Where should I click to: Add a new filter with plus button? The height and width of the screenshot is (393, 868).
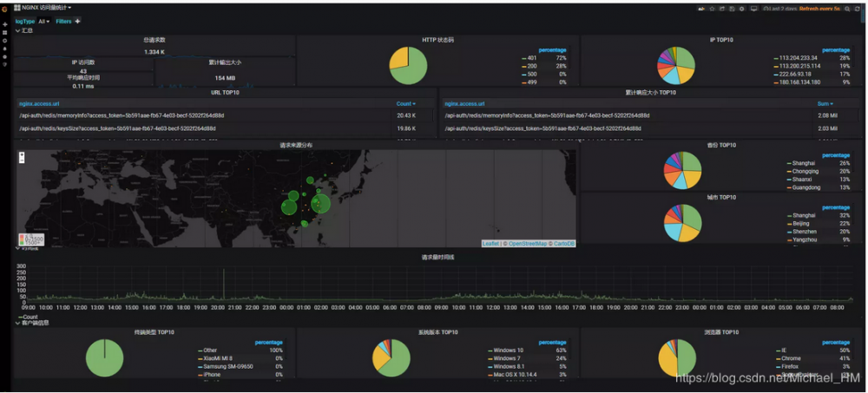(x=77, y=21)
